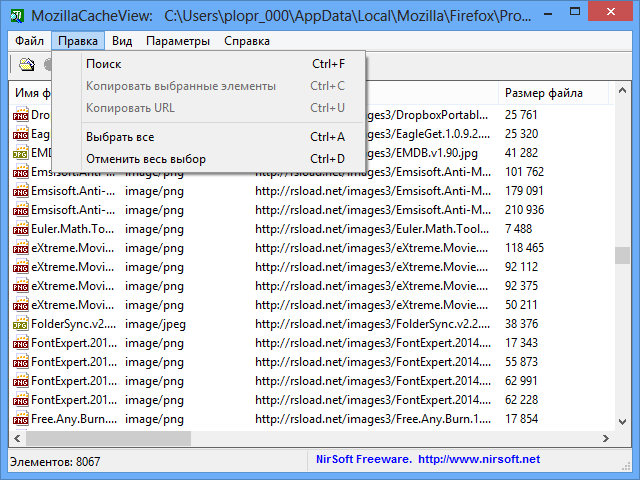Viewport: 640px width, 480px height.
Task: Click JPG icon of FolderSync.v2 row
Action: coord(20,324)
